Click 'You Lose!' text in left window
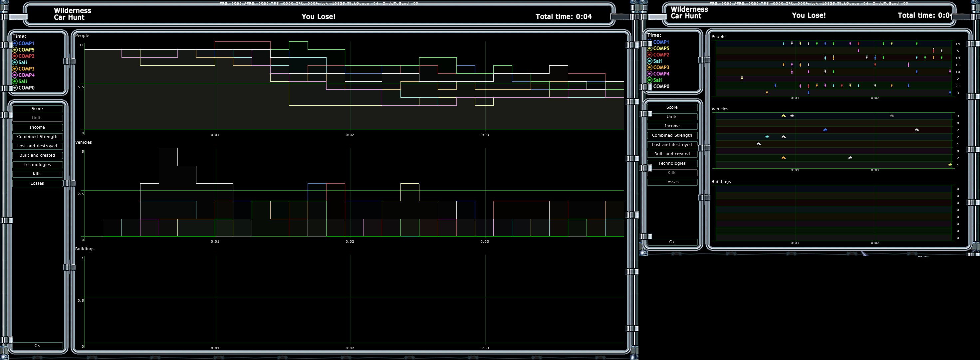The width and height of the screenshot is (980, 360). 319,16
